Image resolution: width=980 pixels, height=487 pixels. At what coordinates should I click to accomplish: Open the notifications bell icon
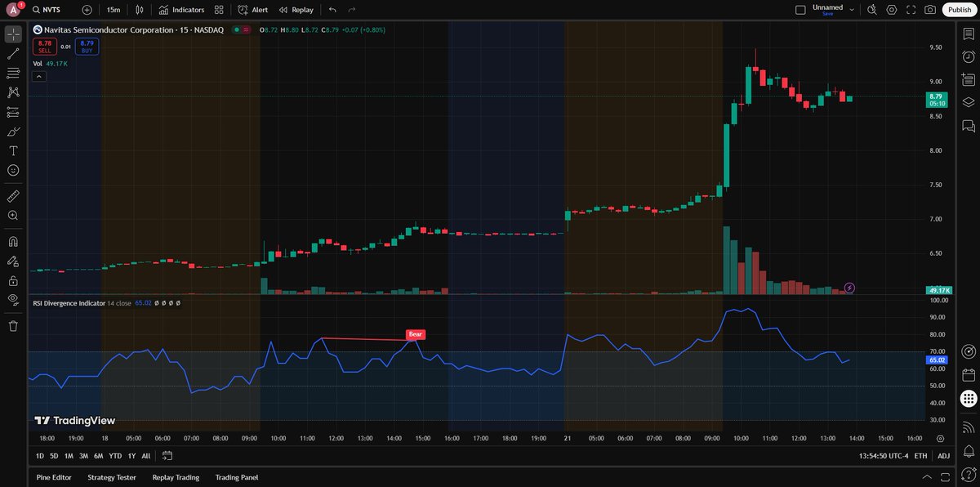[969, 451]
